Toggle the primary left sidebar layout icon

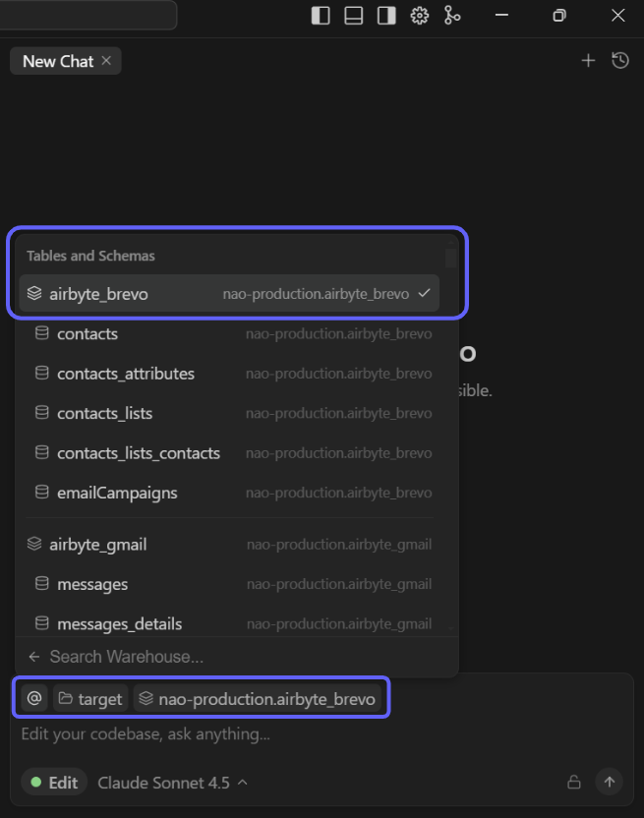pyautogui.click(x=321, y=16)
